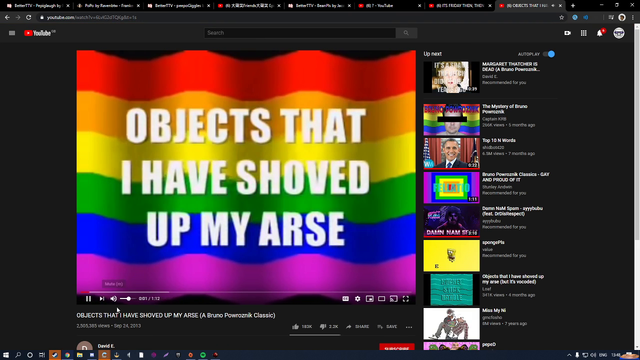Show hidden system tray icons chevron
640x360 pixels.
pos(569,355)
